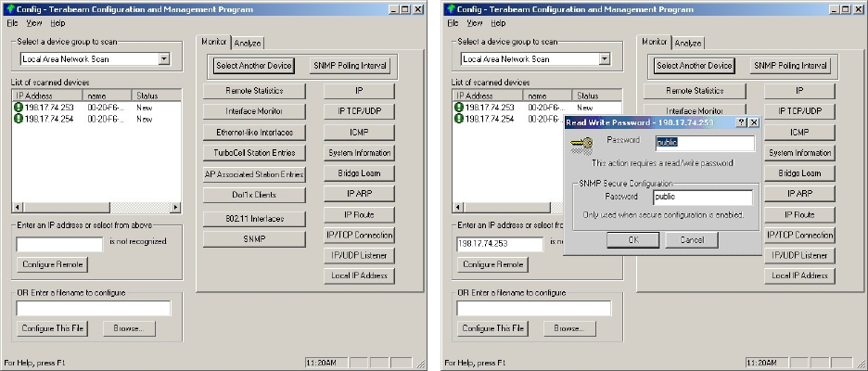Open the device group dropdown in the window behind the password dialog

click(605, 58)
